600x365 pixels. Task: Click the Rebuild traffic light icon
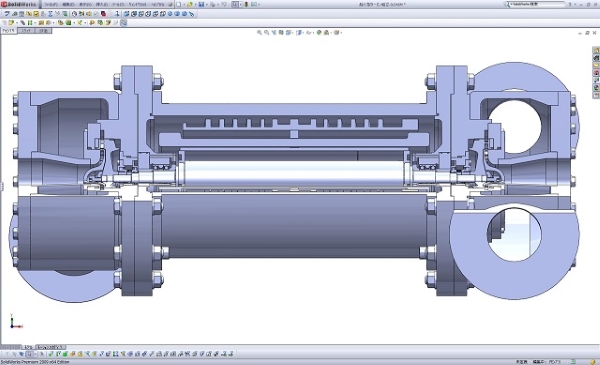coord(246,4)
